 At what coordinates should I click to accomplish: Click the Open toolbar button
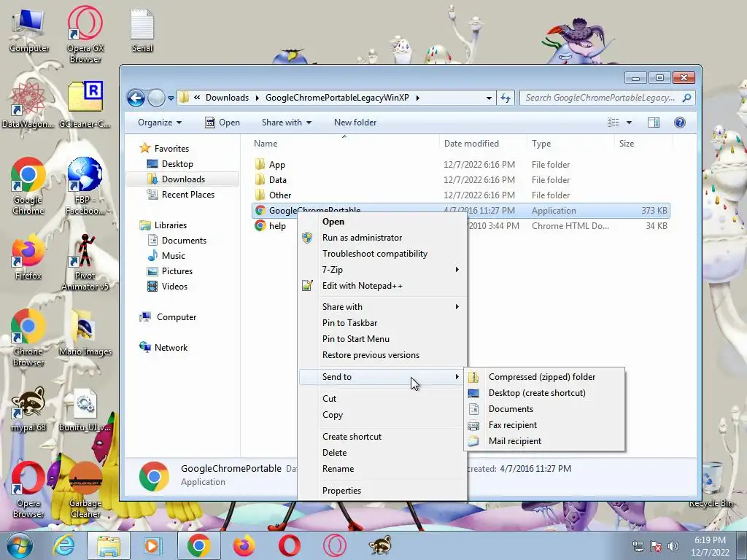click(x=222, y=122)
